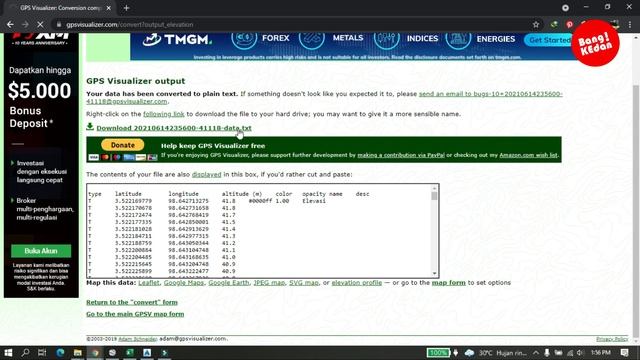Open the 'following link' hyperlink
640x360 pixels.
click(x=164, y=114)
